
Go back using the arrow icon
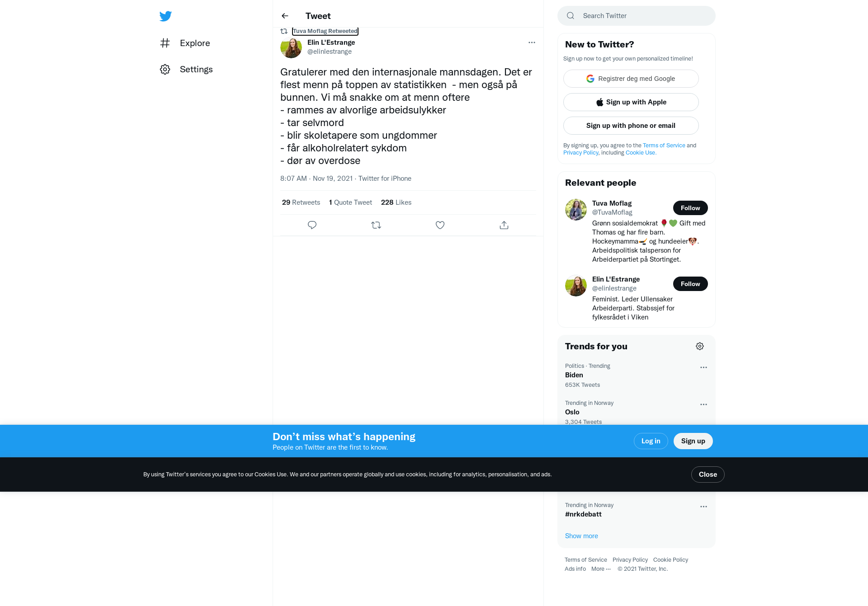click(x=285, y=16)
